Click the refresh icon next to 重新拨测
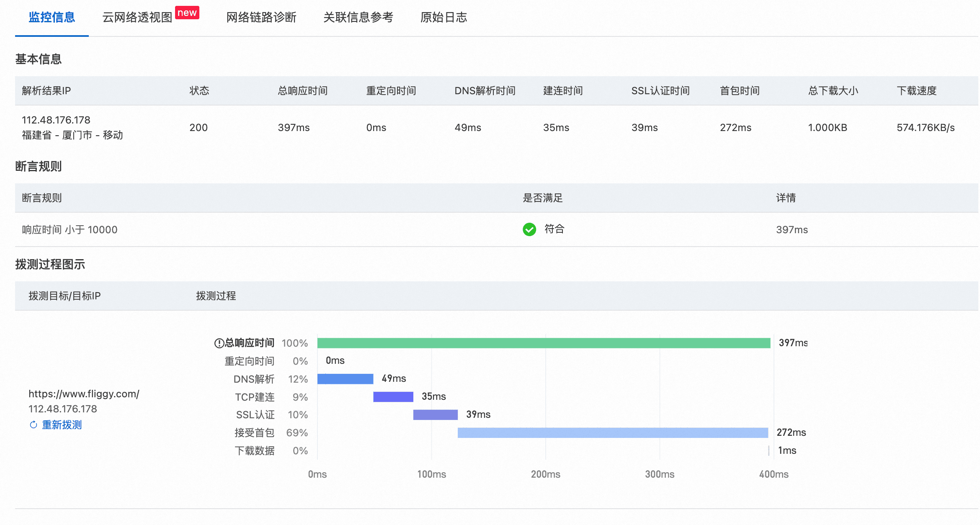 34,425
